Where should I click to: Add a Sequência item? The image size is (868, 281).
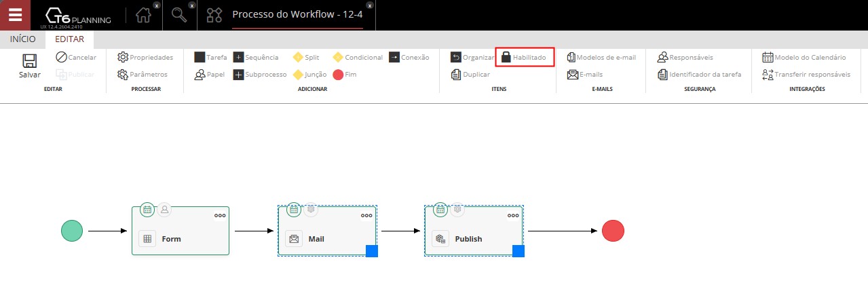point(256,58)
